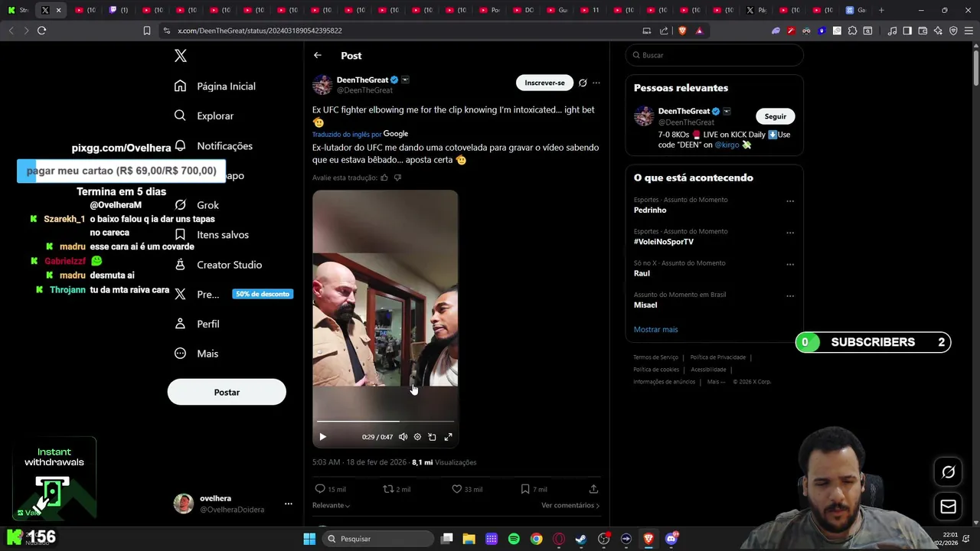Screen dimensions: 980x551
Task: Open Notificações in the sidebar
Action: pos(214,145)
